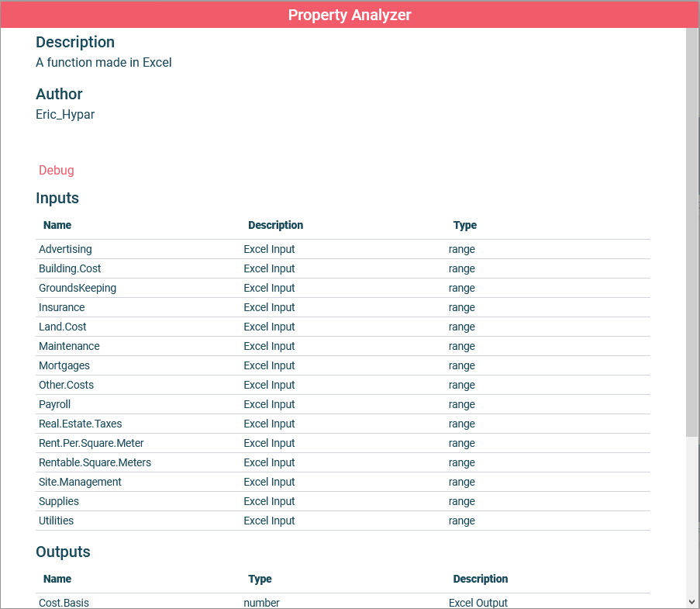This screenshot has height=609, width=700.
Task: Select the Maintenance input name
Action: click(x=69, y=346)
